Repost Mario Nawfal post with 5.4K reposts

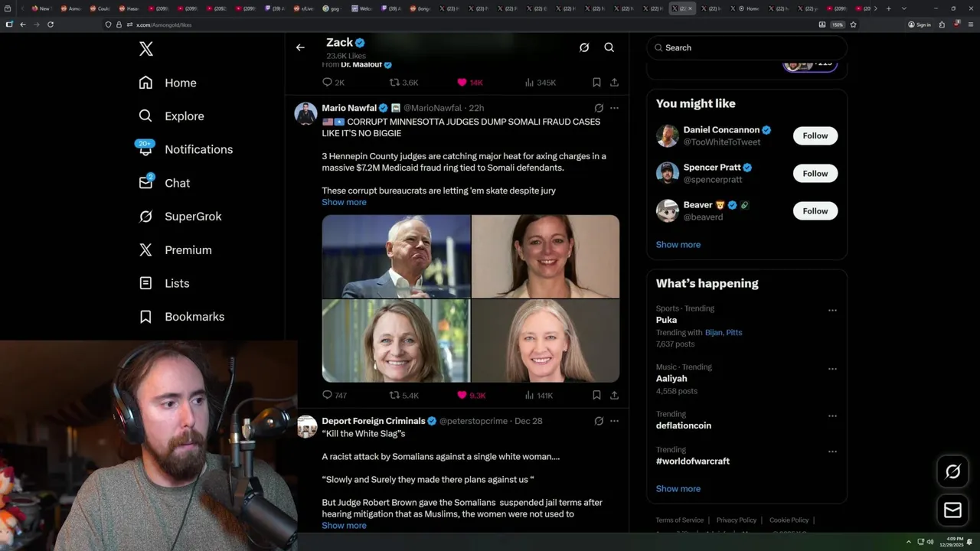403,396
